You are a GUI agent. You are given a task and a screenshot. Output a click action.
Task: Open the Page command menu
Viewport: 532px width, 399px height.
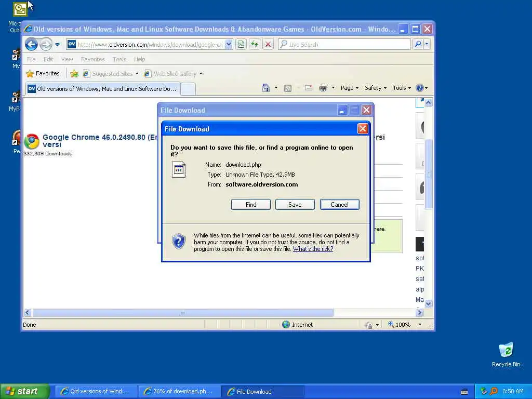[350, 88]
